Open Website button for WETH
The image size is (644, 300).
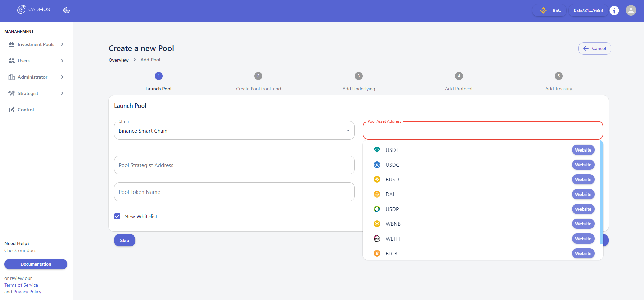pyautogui.click(x=583, y=239)
